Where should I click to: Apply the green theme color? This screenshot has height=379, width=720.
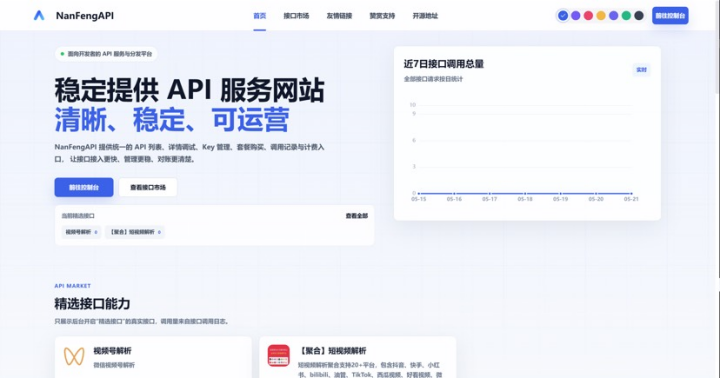[x=626, y=16]
